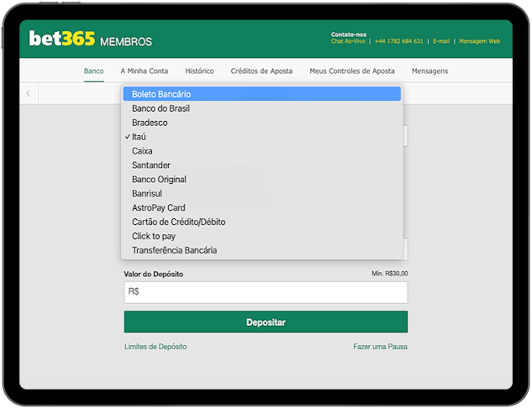Choose Cartão de Crédito/Débito
The width and height of the screenshot is (532, 408).
pos(178,222)
